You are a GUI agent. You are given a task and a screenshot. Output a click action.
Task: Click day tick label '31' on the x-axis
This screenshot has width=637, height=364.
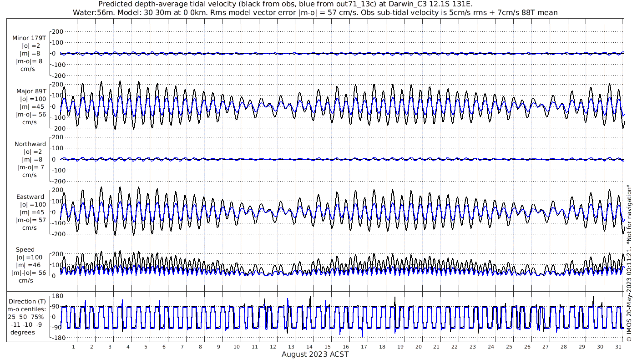click(618, 347)
